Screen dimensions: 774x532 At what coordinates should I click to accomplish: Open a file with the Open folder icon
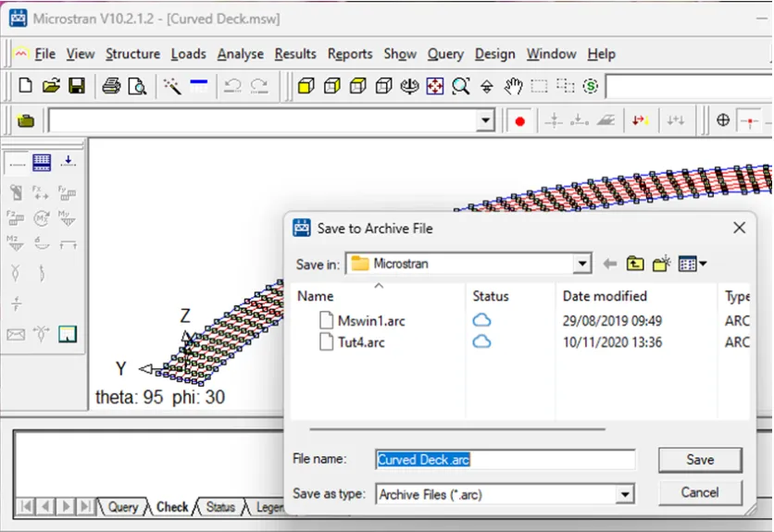pyautogui.click(x=51, y=86)
